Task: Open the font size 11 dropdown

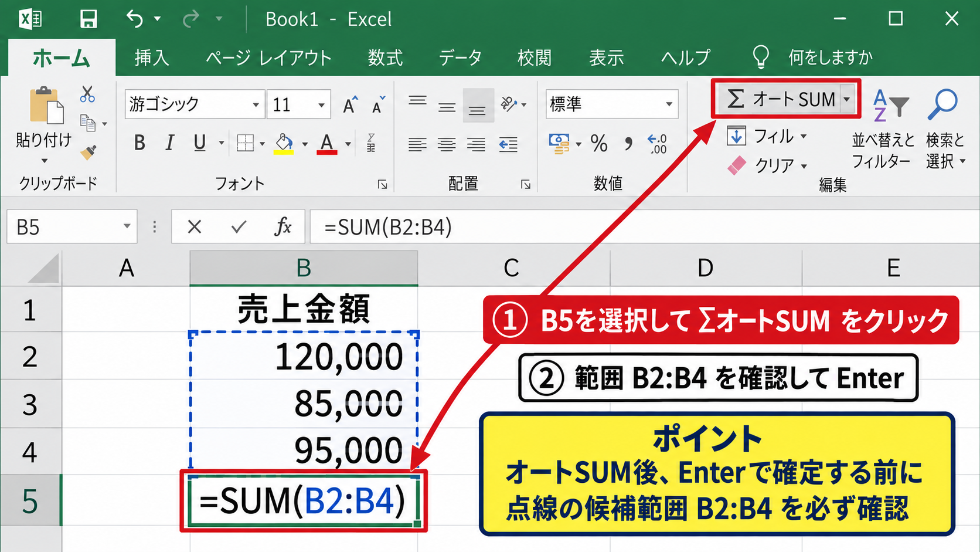Action: click(321, 104)
